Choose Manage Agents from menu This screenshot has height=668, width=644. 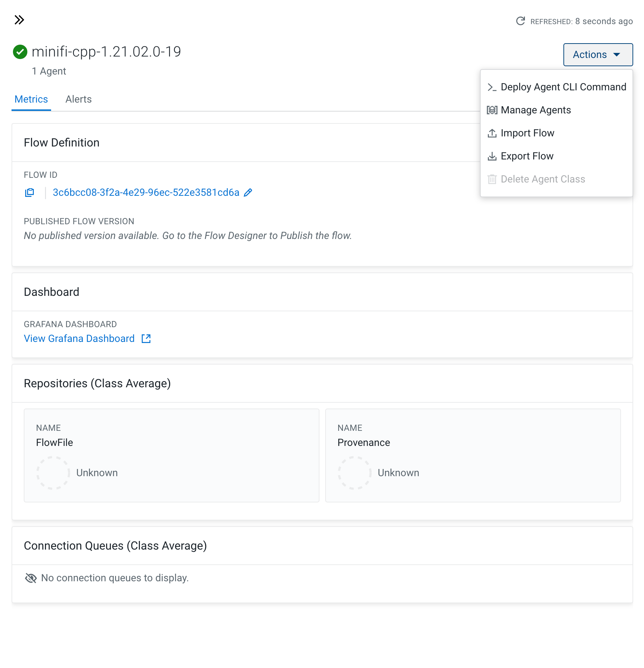(x=535, y=110)
